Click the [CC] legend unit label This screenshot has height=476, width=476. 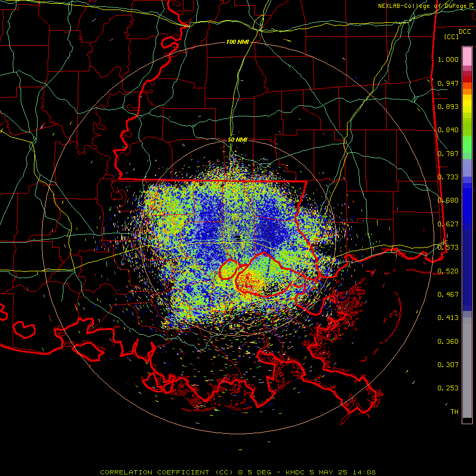point(451,36)
